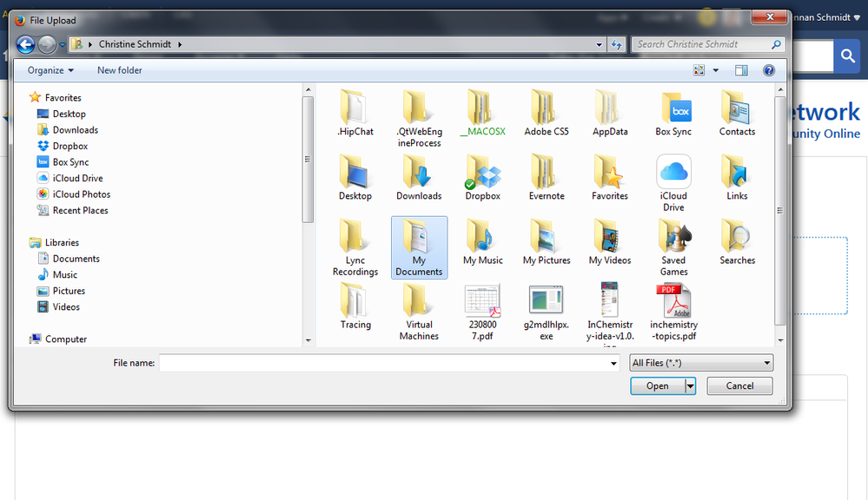
Task: Open the Dropbox folder icon in file list
Action: pyautogui.click(x=482, y=173)
